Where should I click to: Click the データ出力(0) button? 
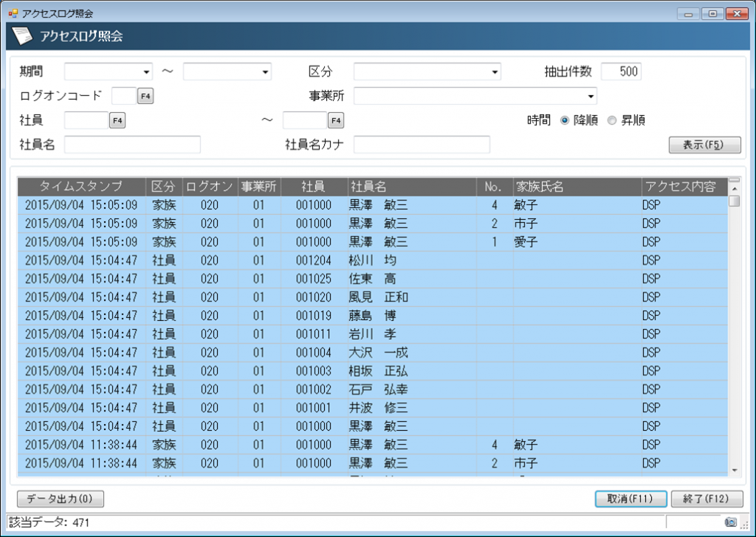click(x=61, y=499)
